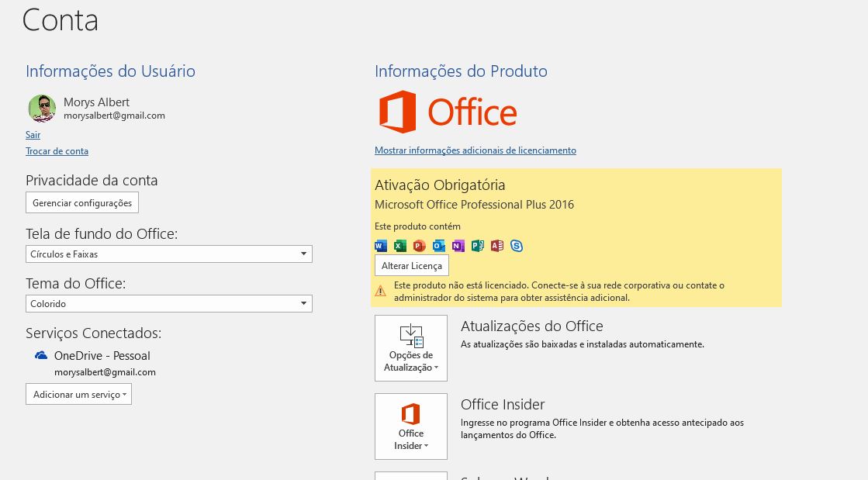Click the Office Insider heading text
This screenshot has width=868, height=480.
tap(503, 404)
